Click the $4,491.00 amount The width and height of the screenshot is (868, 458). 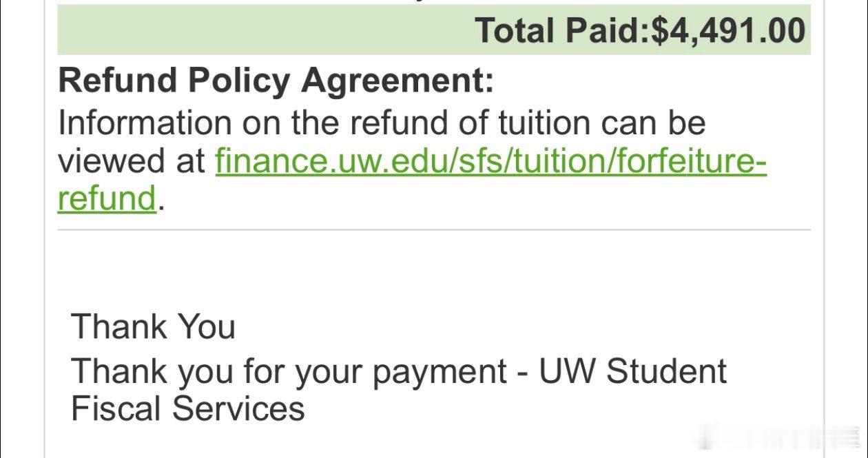click(727, 31)
